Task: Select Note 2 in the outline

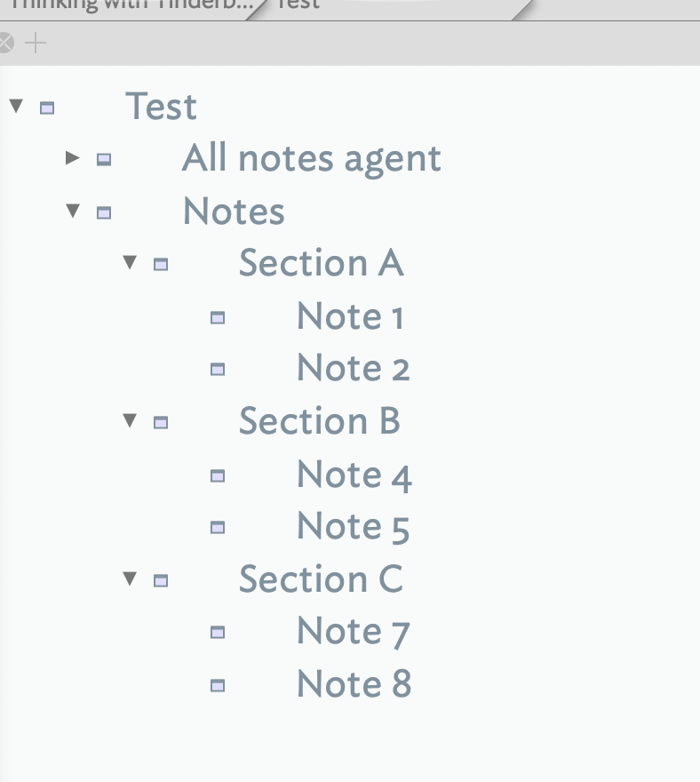Action: (x=353, y=369)
